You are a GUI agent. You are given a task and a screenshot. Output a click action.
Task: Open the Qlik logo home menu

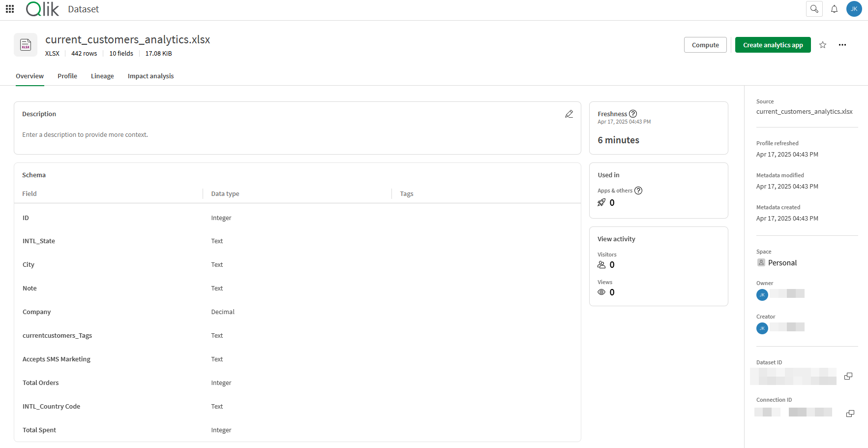tap(42, 8)
